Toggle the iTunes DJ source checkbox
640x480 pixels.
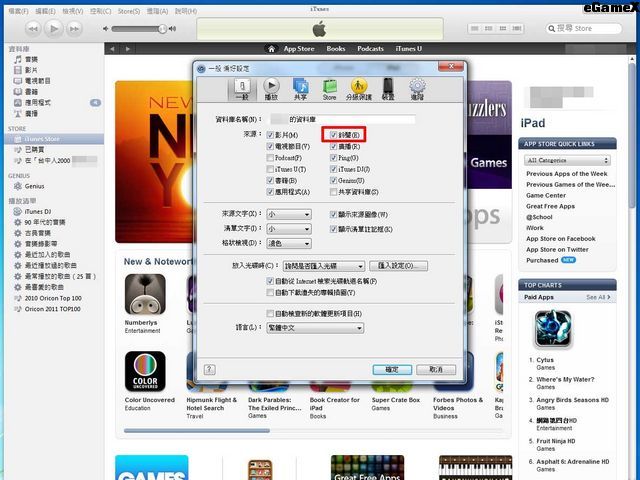(x=333, y=169)
